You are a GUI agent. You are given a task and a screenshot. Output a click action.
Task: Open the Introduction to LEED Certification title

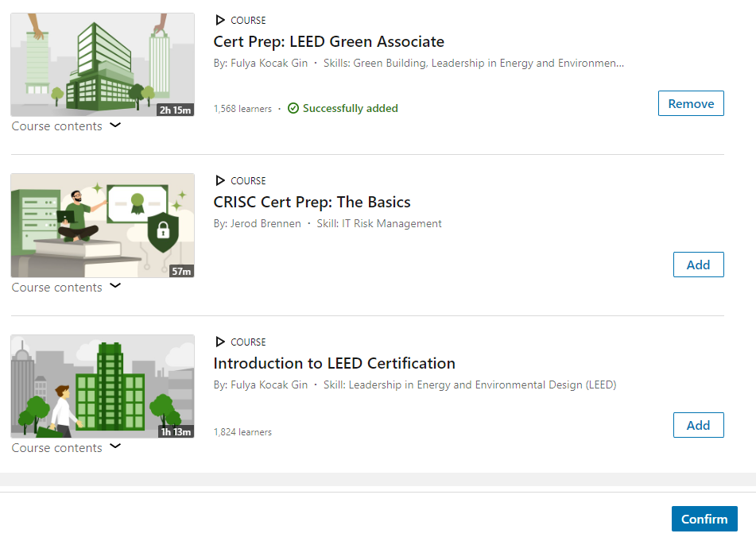point(334,363)
